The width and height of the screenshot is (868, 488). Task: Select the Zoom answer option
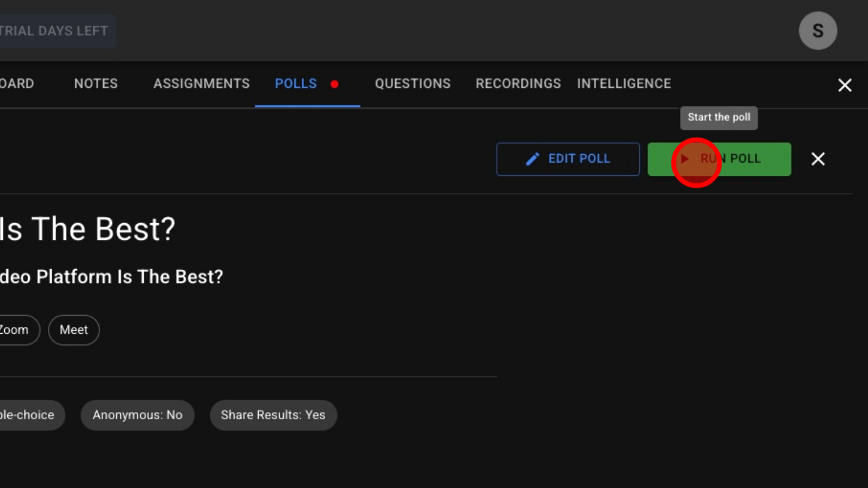tap(16, 330)
